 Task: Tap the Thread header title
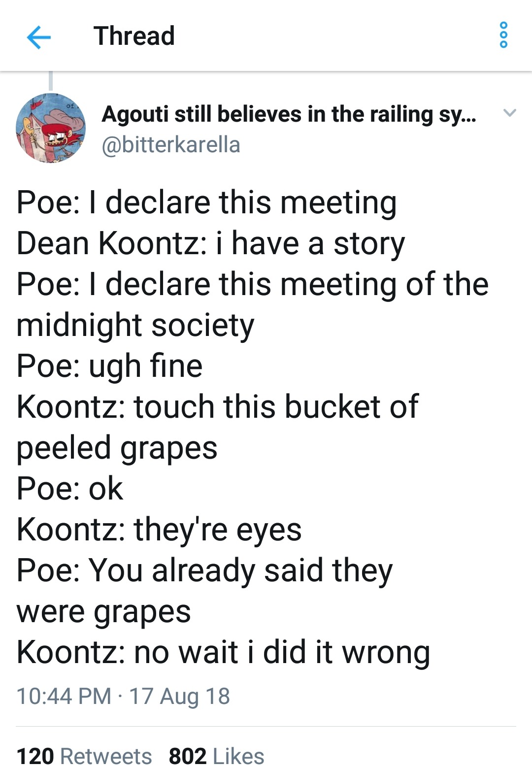click(x=134, y=36)
